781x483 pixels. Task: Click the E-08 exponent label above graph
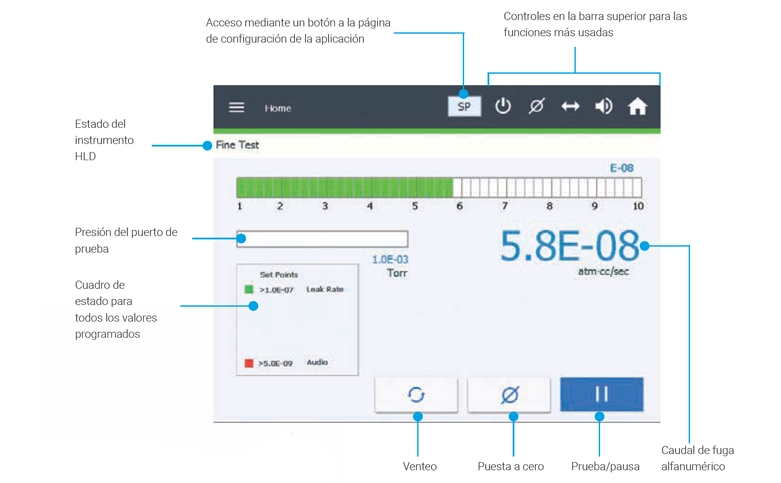click(622, 168)
